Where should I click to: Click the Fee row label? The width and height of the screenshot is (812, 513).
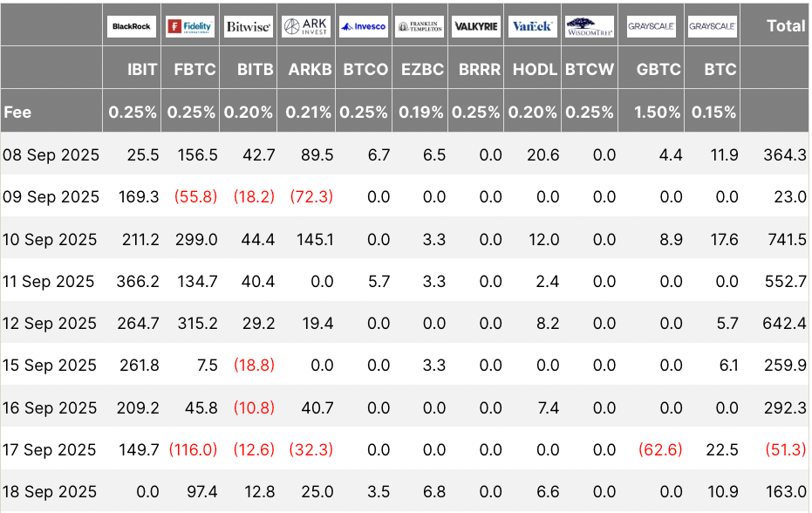tap(17, 113)
